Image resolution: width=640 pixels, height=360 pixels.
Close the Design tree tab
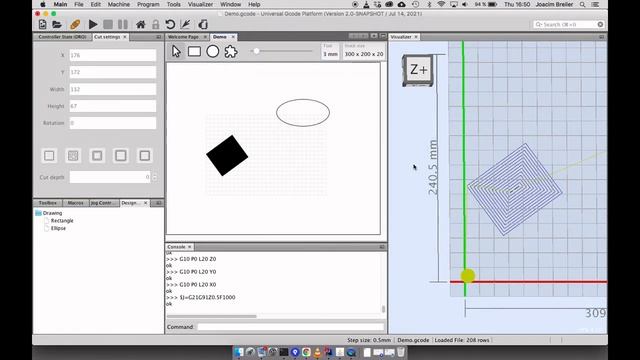146,203
